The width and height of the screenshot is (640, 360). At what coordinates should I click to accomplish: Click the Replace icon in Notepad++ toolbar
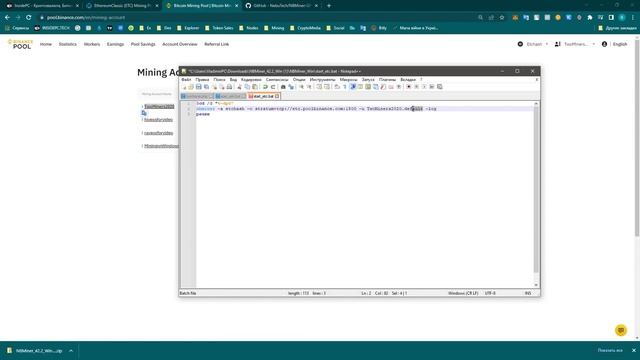291,87
